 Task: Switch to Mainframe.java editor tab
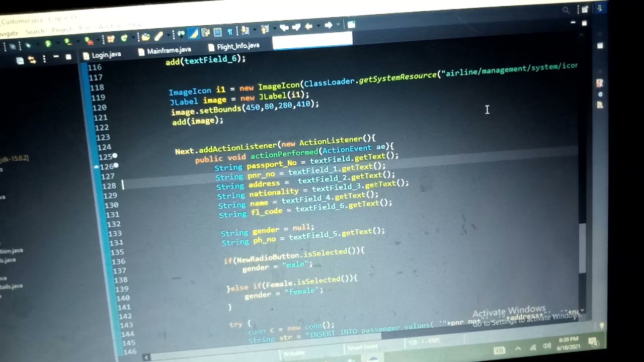point(165,51)
